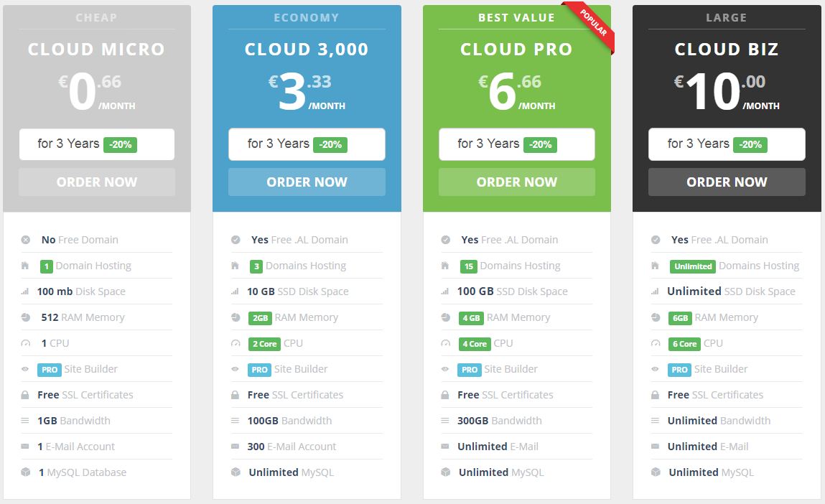
Task: Click the green -20% badge in Cloud Biz
Action: (750, 145)
